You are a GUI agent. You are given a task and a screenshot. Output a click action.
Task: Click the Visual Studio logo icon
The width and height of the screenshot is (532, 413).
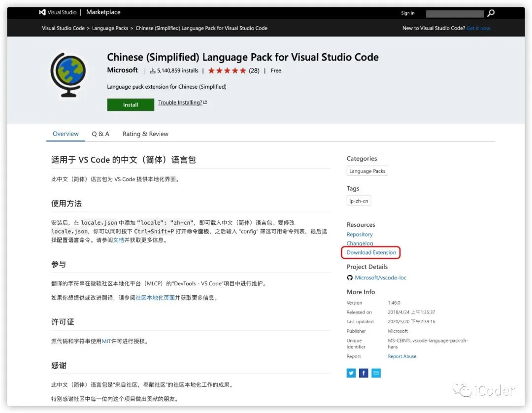point(42,12)
